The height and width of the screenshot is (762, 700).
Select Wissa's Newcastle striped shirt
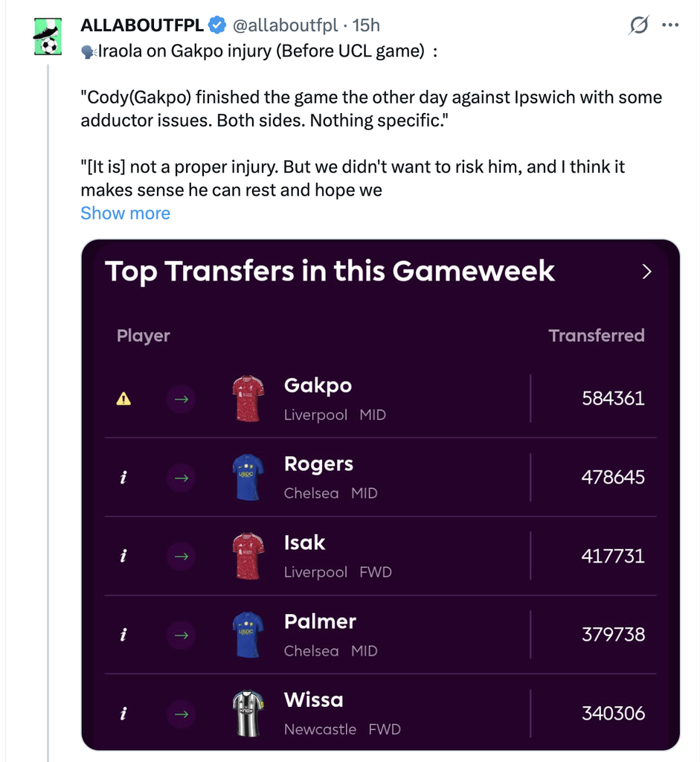pyautogui.click(x=248, y=714)
